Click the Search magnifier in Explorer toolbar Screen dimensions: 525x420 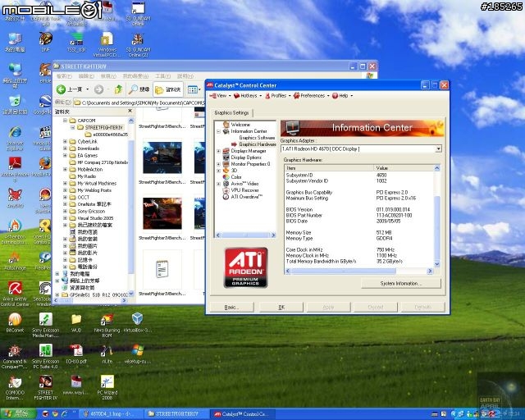133,89
